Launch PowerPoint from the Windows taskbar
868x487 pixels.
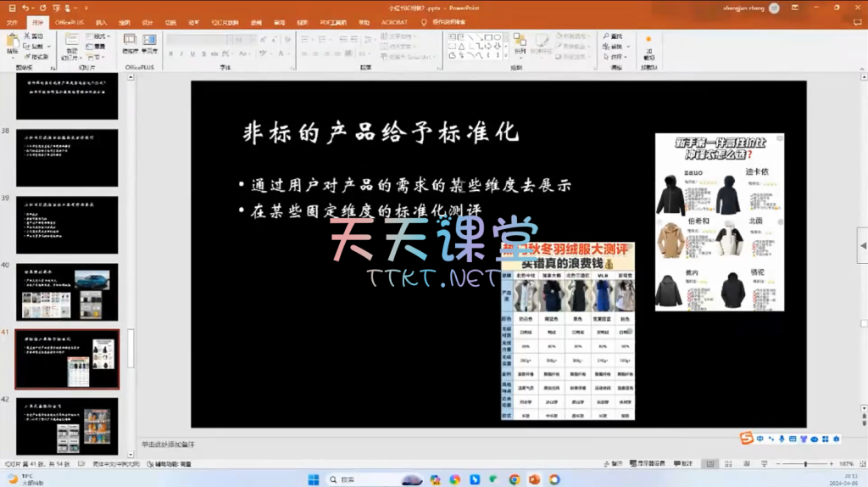(x=535, y=479)
